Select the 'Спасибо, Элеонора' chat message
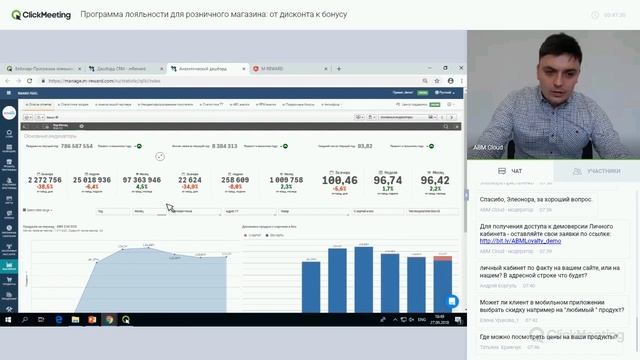The width and height of the screenshot is (640, 360). pyautogui.click(x=536, y=200)
